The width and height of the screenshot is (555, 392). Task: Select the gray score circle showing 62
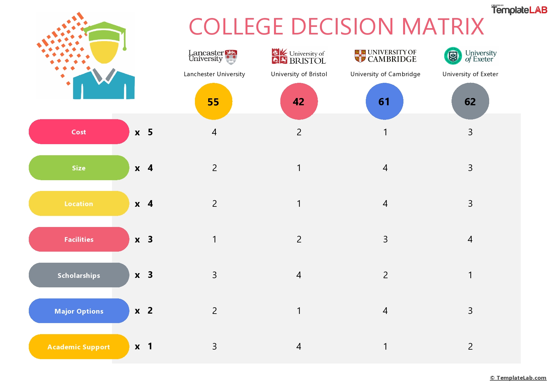(470, 101)
